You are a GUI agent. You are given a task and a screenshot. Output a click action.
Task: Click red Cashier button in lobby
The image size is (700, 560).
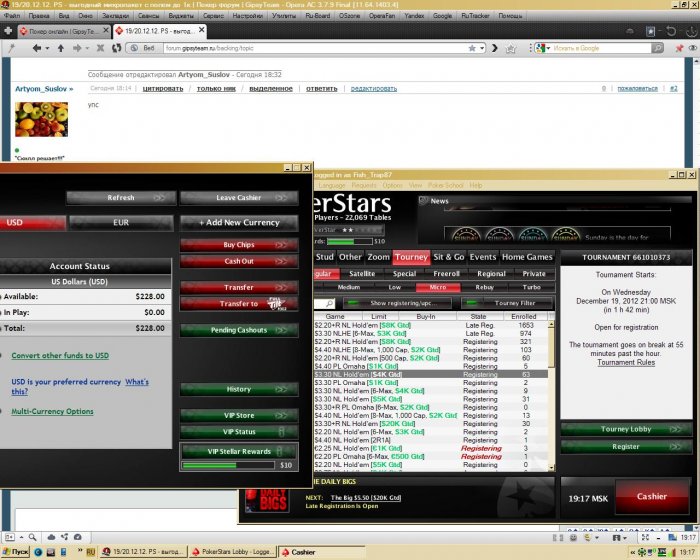pos(652,497)
